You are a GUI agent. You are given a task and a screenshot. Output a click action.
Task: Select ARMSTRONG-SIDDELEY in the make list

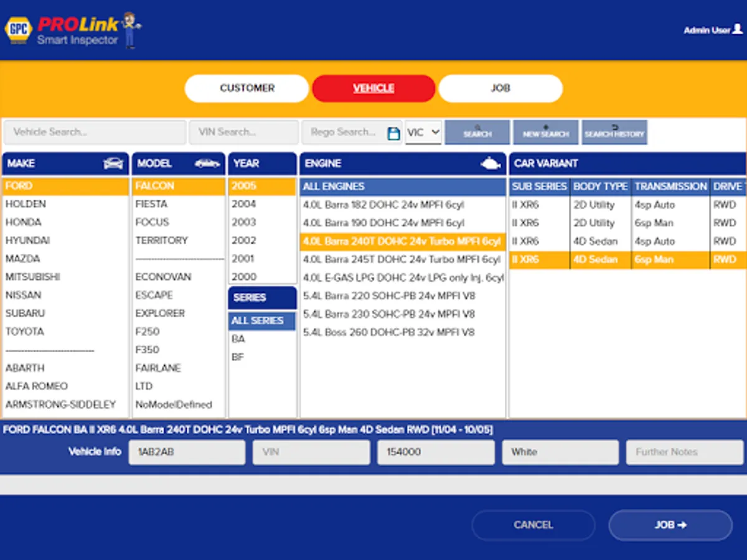coord(65,404)
